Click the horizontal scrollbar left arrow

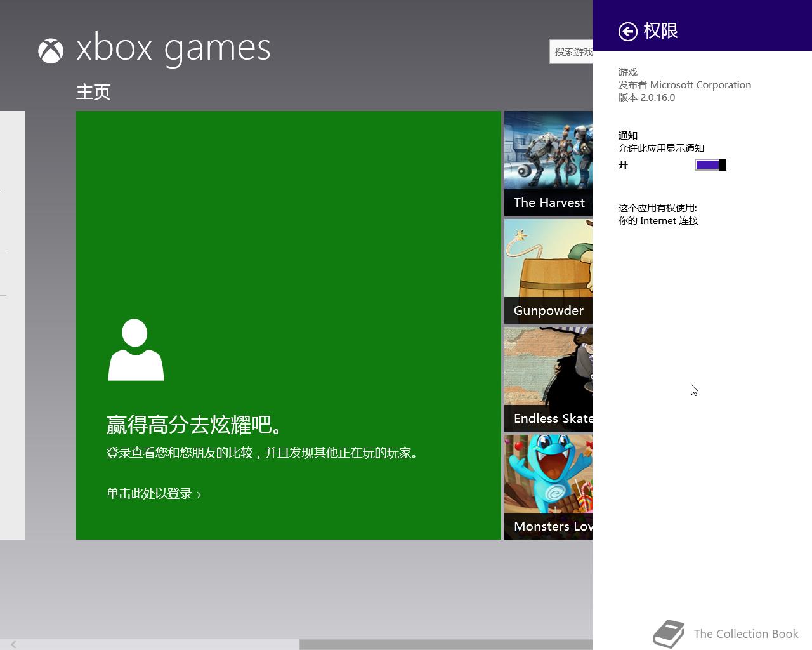coord(13,644)
